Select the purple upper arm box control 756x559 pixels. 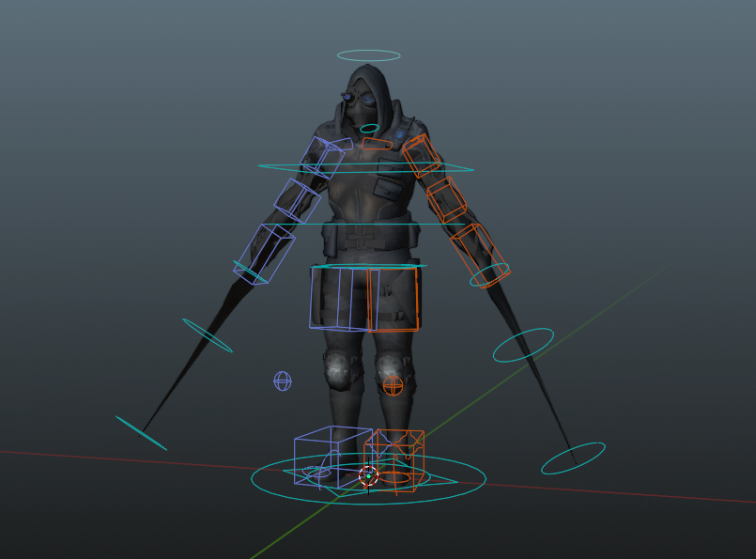pyautogui.click(x=322, y=158)
